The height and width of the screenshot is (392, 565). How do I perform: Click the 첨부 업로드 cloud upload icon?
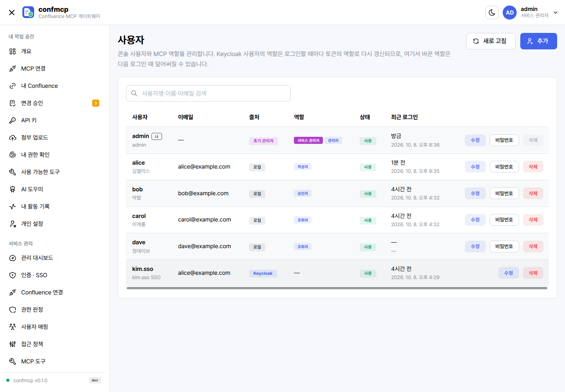coord(13,138)
